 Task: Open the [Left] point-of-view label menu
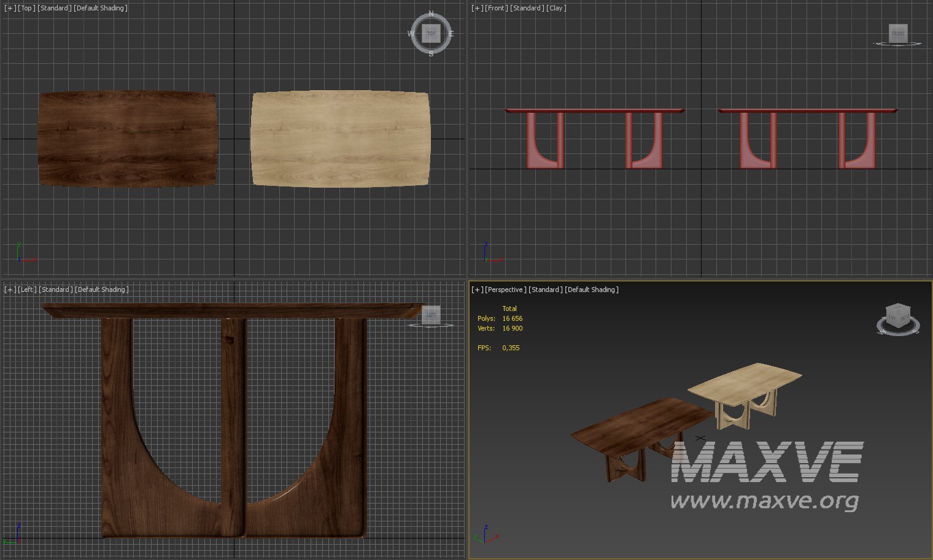27,290
